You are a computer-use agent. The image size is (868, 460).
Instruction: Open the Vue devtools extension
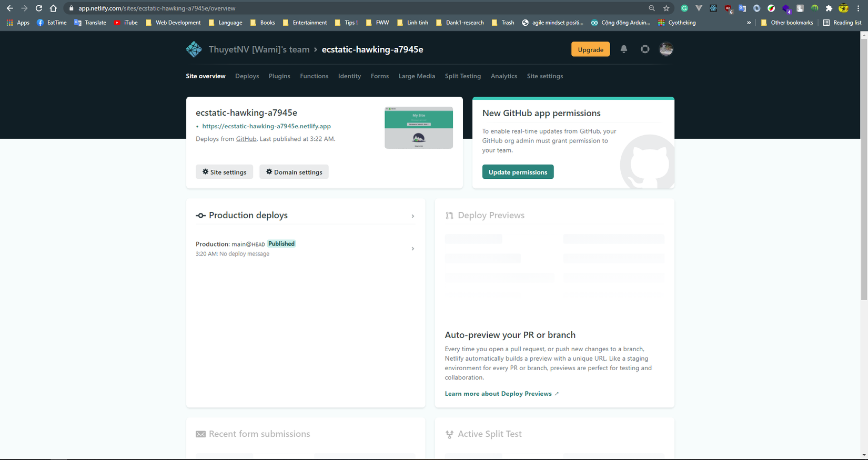coord(699,8)
